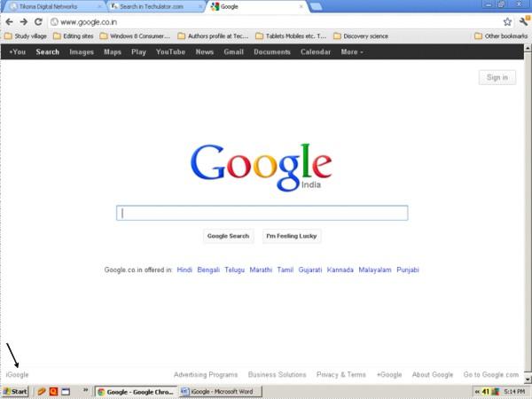Open the Windows Start menu
This screenshot has width=532, height=399.
[x=15, y=392]
